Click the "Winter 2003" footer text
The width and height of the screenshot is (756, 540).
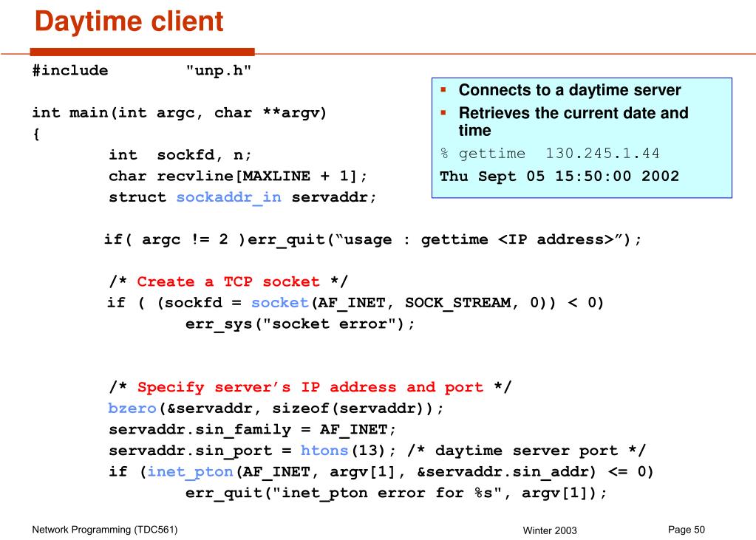pos(550,530)
